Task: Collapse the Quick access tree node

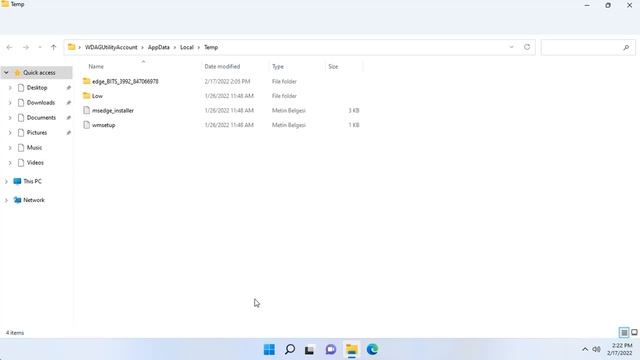Action: [6, 73]
